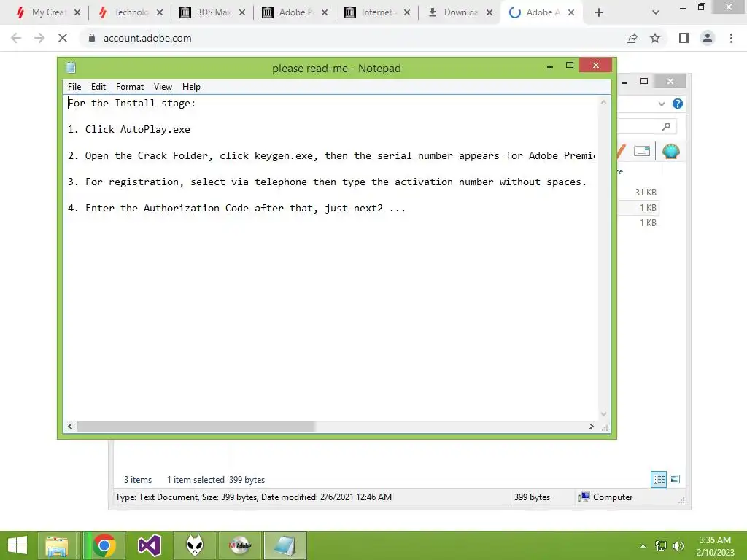Open the Help menu in Notepad
The image size is (747, 560).
(191, 87)
